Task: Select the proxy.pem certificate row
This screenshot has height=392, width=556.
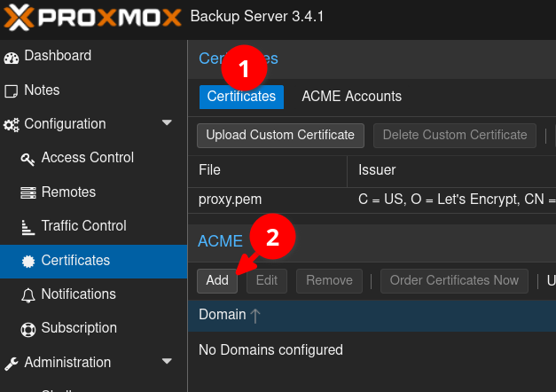Action: pos(266,200)
